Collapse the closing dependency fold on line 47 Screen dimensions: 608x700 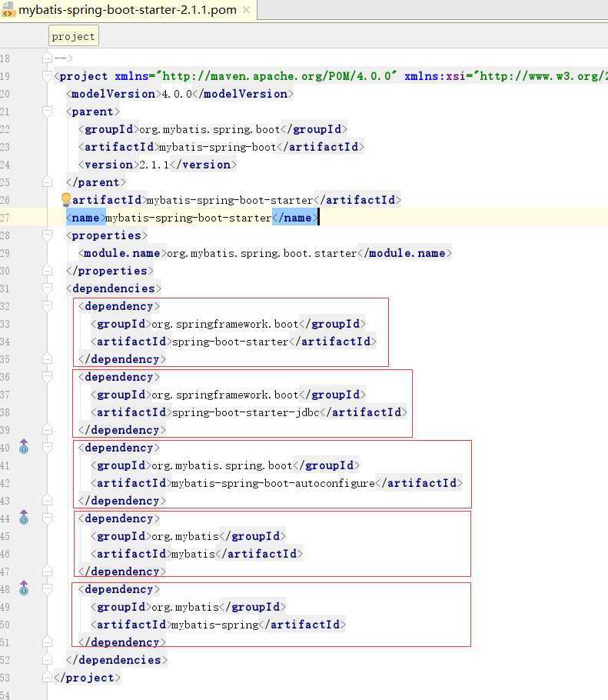48,571
